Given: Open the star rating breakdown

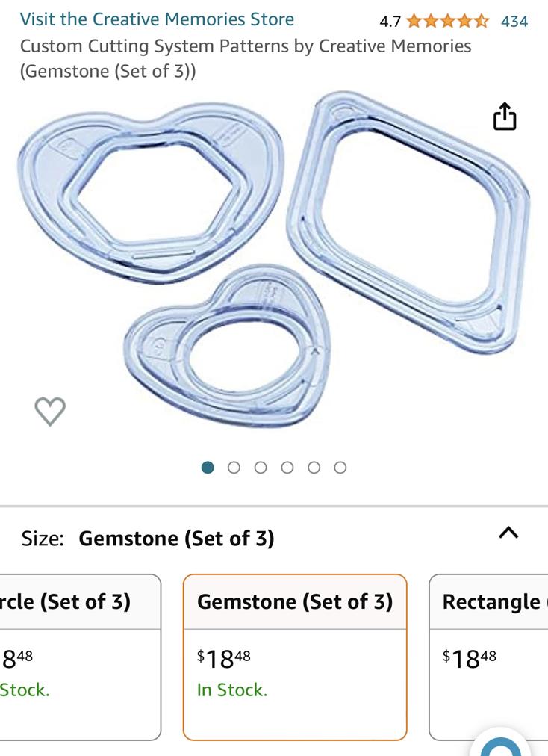Looking at the screenshot, I should coord(447,21).
